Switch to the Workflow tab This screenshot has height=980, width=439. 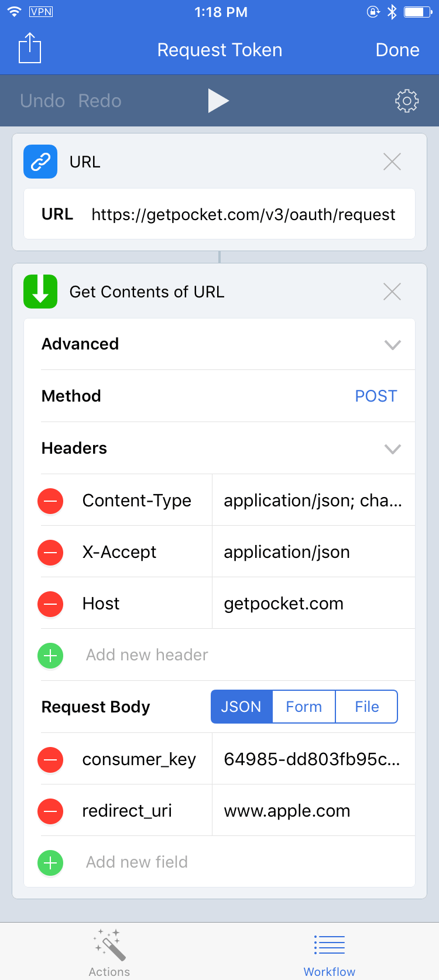330,952
